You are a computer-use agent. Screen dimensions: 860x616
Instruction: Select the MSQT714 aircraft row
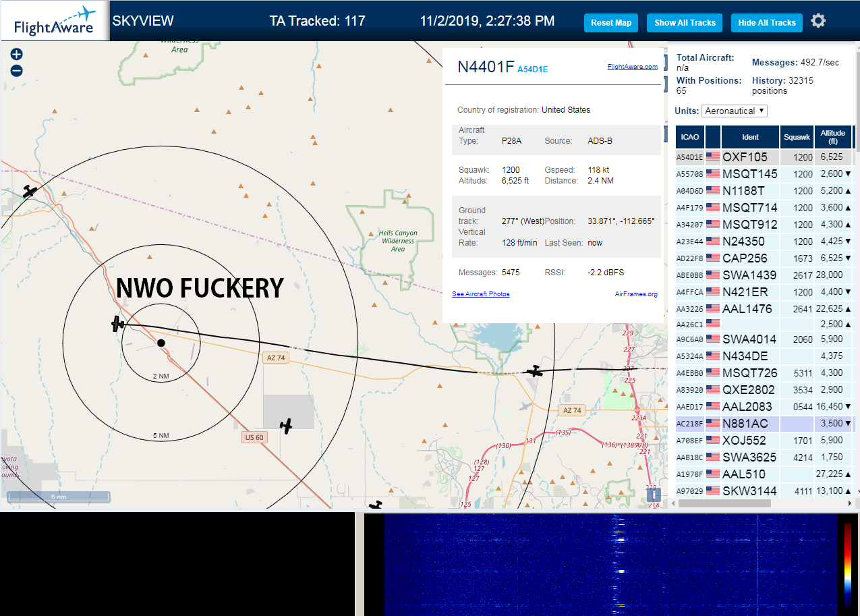click(x=765, y=208)
